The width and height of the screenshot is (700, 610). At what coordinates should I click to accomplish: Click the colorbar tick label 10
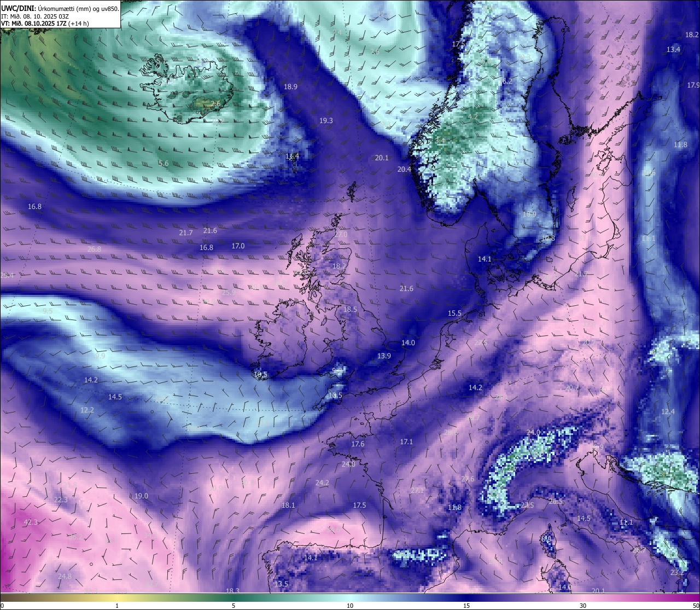[x=350, y=606]
